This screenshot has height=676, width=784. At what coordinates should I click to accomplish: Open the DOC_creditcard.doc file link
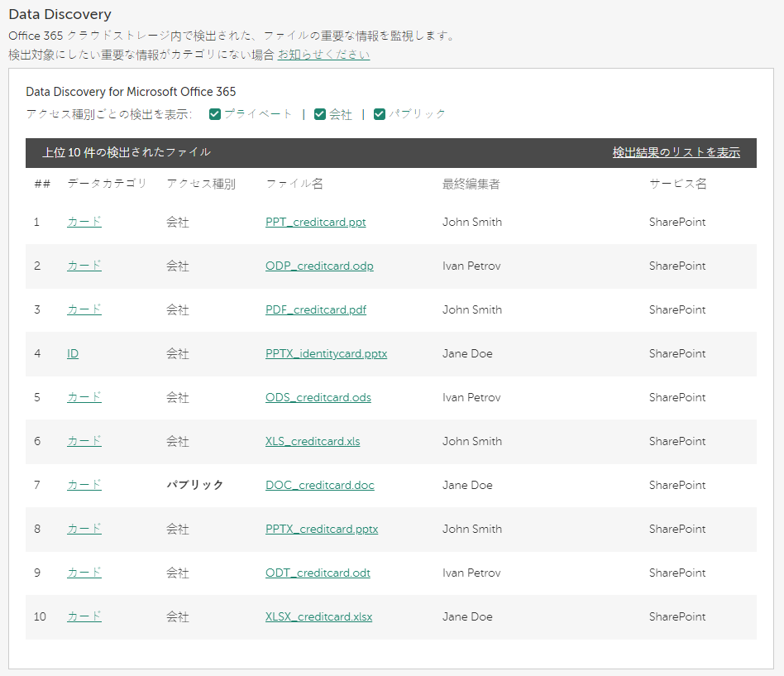(x=320, y=485)
